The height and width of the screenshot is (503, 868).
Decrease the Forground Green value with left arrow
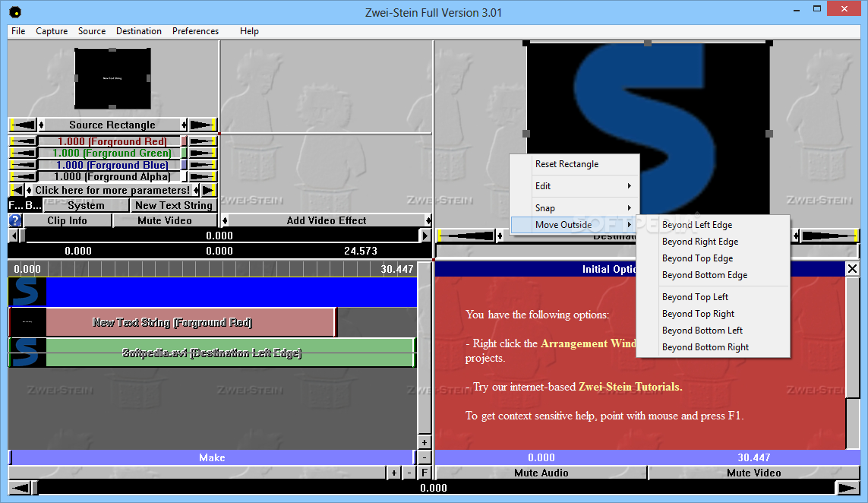tap(23, 153)
